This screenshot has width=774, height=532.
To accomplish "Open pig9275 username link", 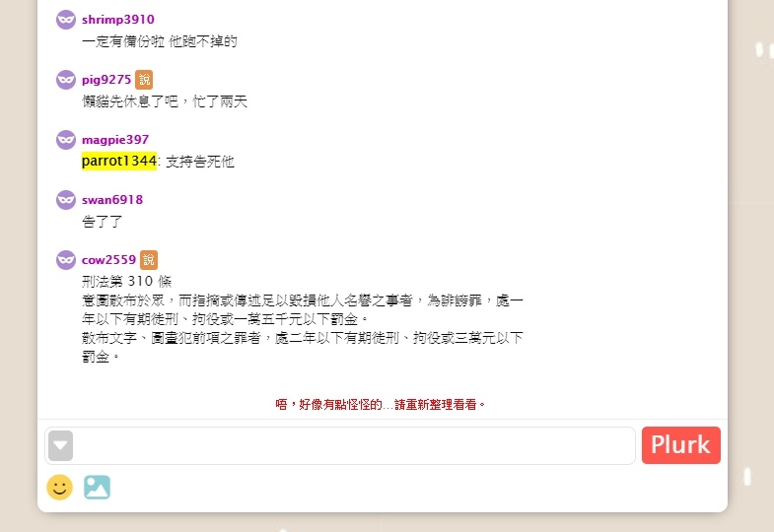I will [x=106, y=80].
